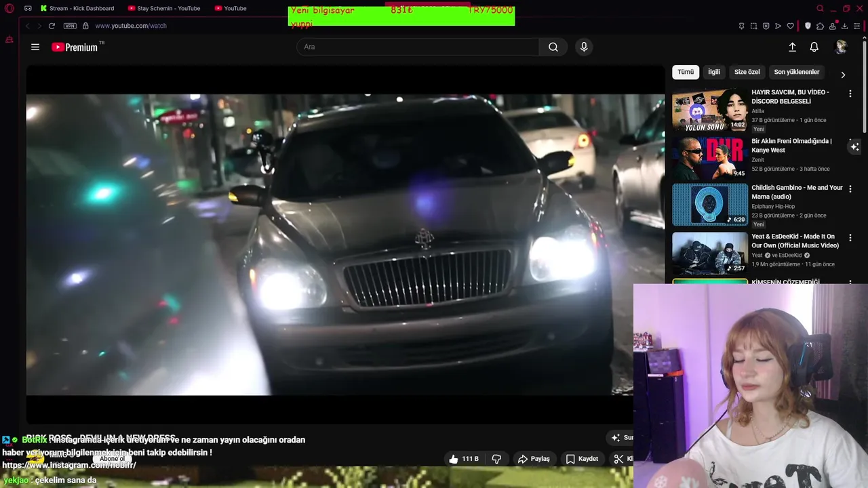Click the youtube.com/watch address bar
The width and height of the screenshot is (868, 488).
point(131,26)
